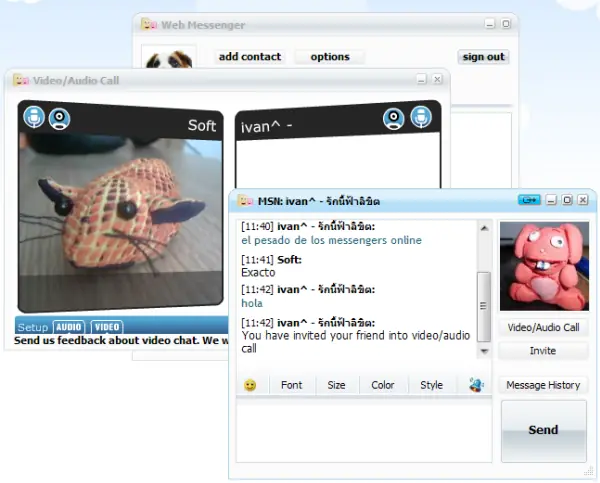
Task: Click 'You have invited your friend' message
Action: tap(355, 342)
